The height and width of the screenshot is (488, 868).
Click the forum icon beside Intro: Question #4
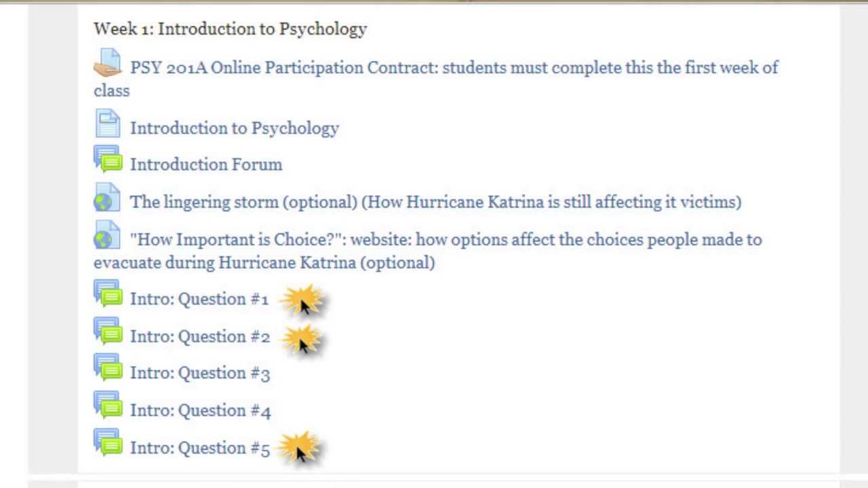[x=107, y=406]
